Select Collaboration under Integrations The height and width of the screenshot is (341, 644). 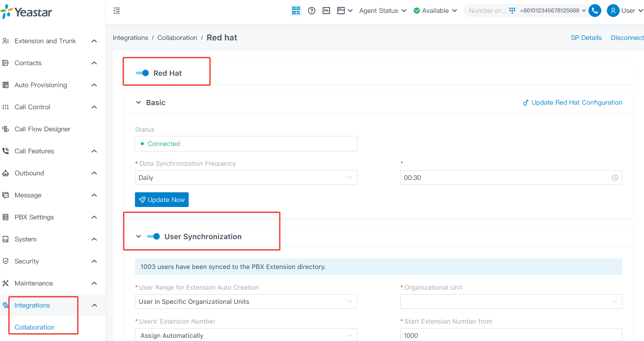click(34, 327)
